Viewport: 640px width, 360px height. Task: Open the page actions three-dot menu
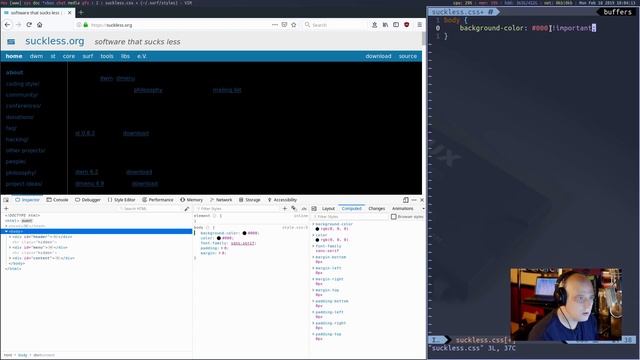[275, 25]
